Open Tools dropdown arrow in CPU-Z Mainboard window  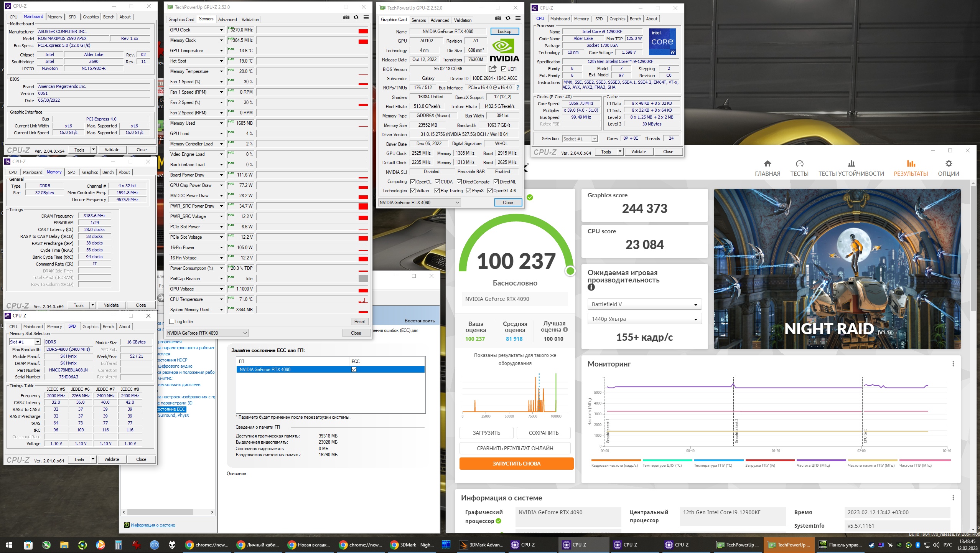[93, 150]
